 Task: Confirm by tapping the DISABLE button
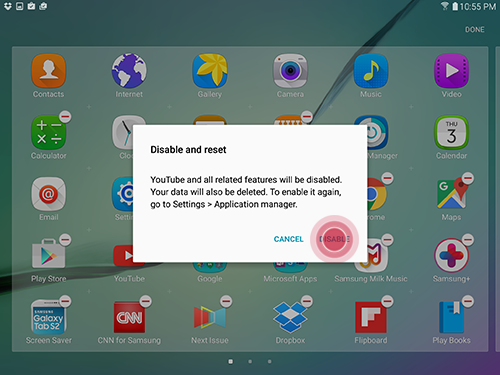[334, 239]
